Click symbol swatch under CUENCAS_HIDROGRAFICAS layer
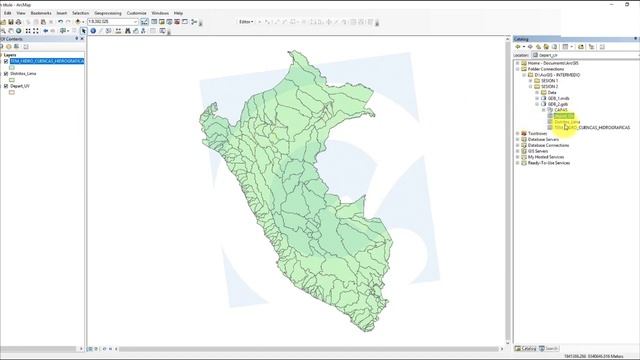The height and width of the screenshot is (360, 640). tap(12, 67)
